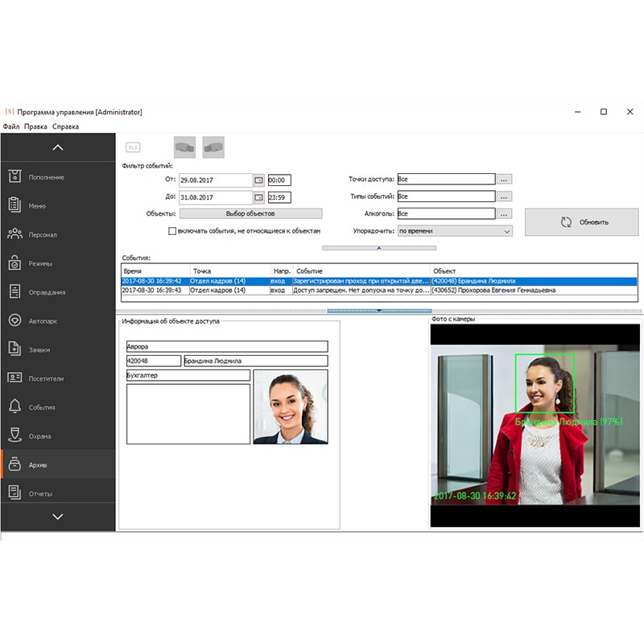Screen dimensions: 644x644
Task: Click the До date input field
Action: tap(215, 197)
